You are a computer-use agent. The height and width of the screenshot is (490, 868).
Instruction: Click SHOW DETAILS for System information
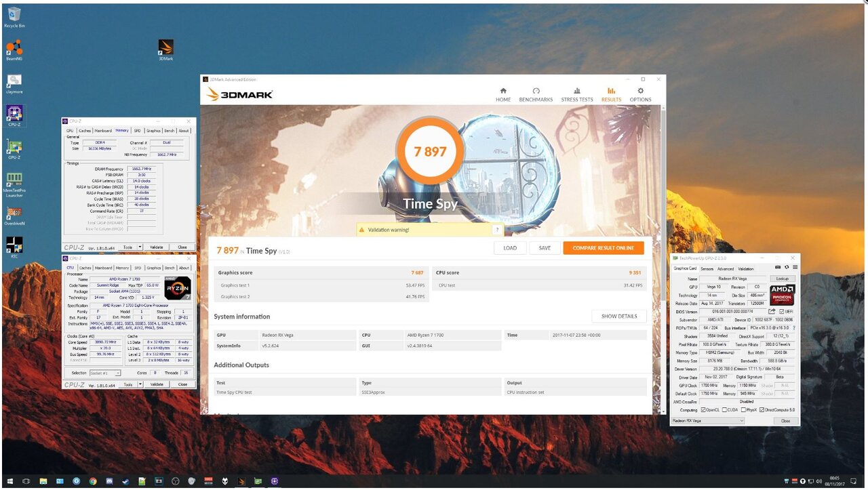coord(619,317)
